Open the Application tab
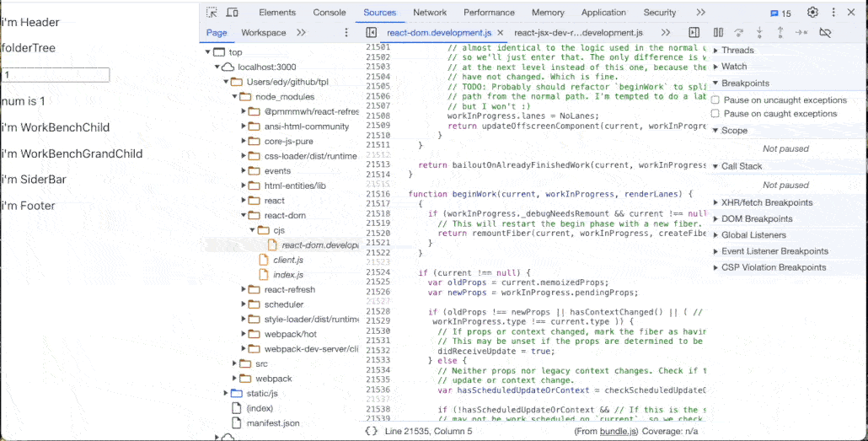The image size is (868, 441). point(603,12)
